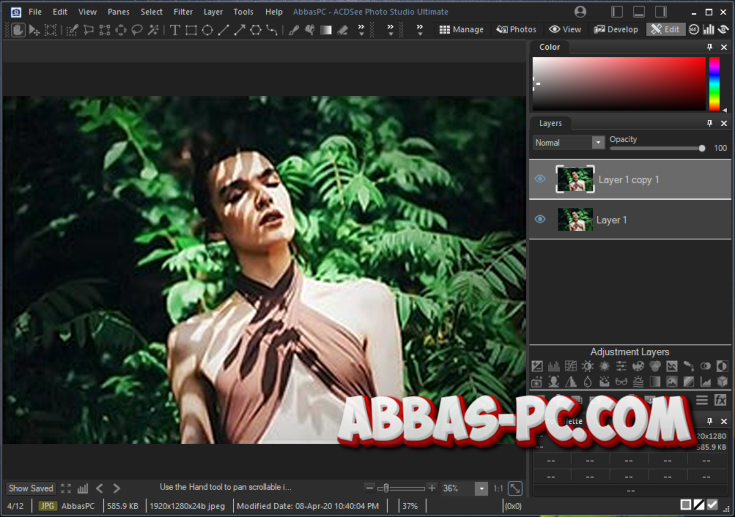Viewport: 735px width, 517px height.
Task: Hide the Layer 1 copy 1 layer
Action: pyautogui.click(x=540, y=180)
